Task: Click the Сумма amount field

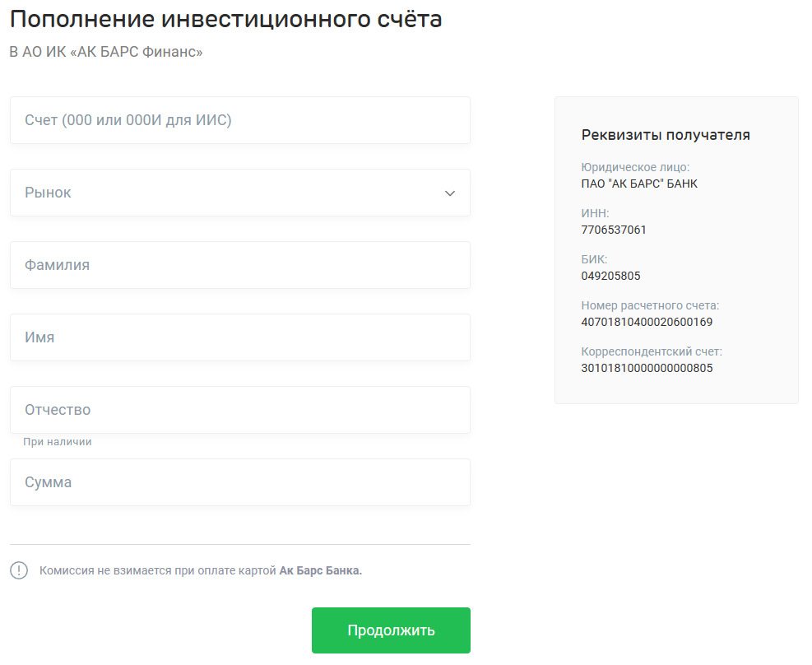Action: [x=240, y=482]
